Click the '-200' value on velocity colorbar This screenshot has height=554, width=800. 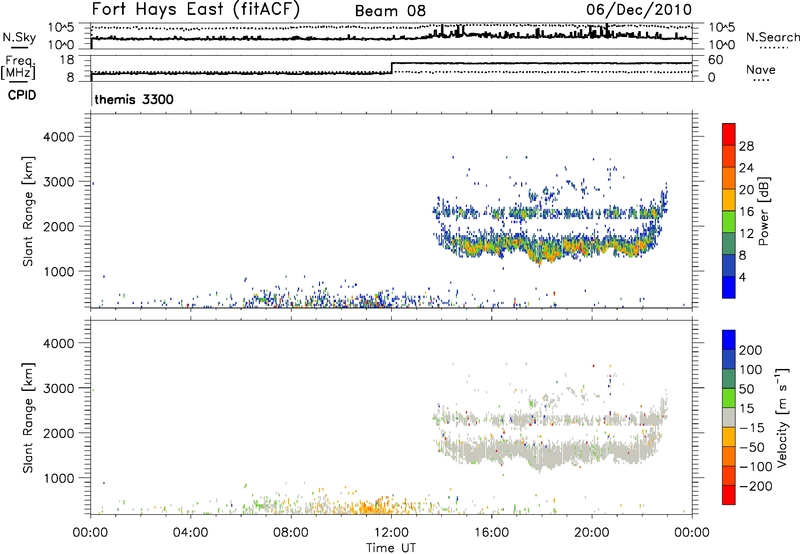(756, 486)
